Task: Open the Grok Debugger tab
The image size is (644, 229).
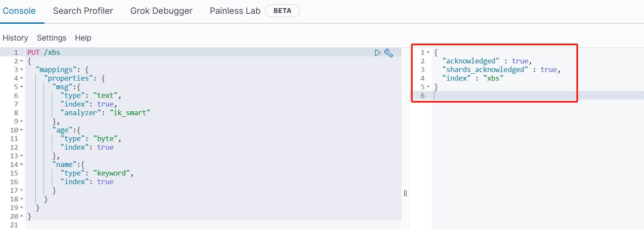Action: coord(161,11)
